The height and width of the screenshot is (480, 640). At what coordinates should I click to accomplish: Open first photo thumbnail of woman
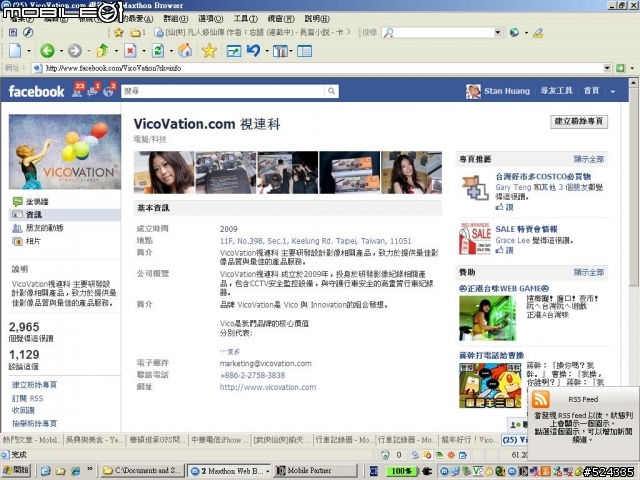coord(164,172)
